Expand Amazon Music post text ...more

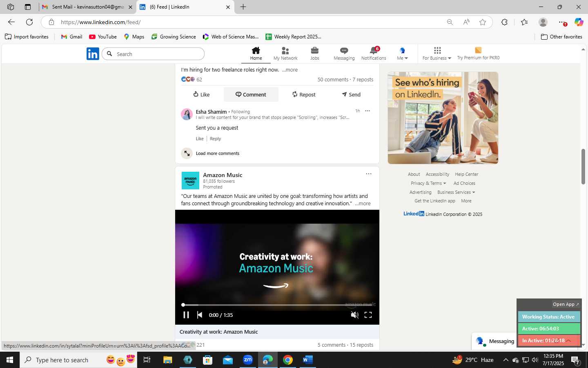click(x=363, y=204)
